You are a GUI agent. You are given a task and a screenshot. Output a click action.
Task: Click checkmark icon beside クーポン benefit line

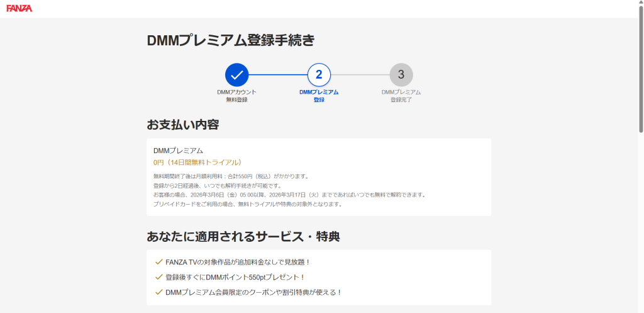(158, 292)
